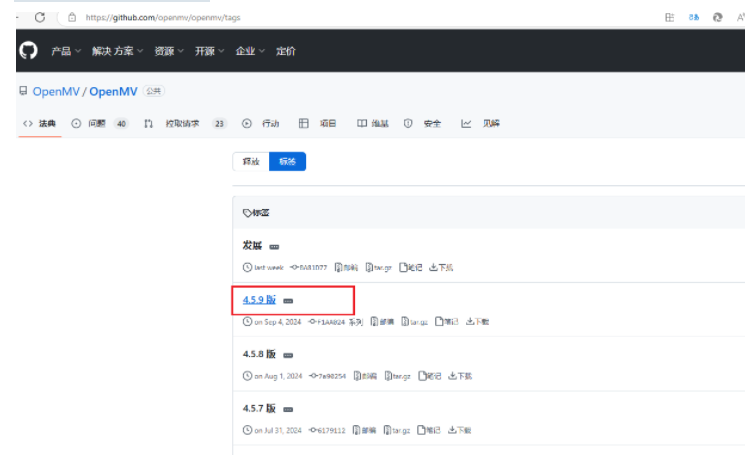Expand the 解决方案 (Solutions) menu
Screen dimensions: 745x456
coord(117,51)
